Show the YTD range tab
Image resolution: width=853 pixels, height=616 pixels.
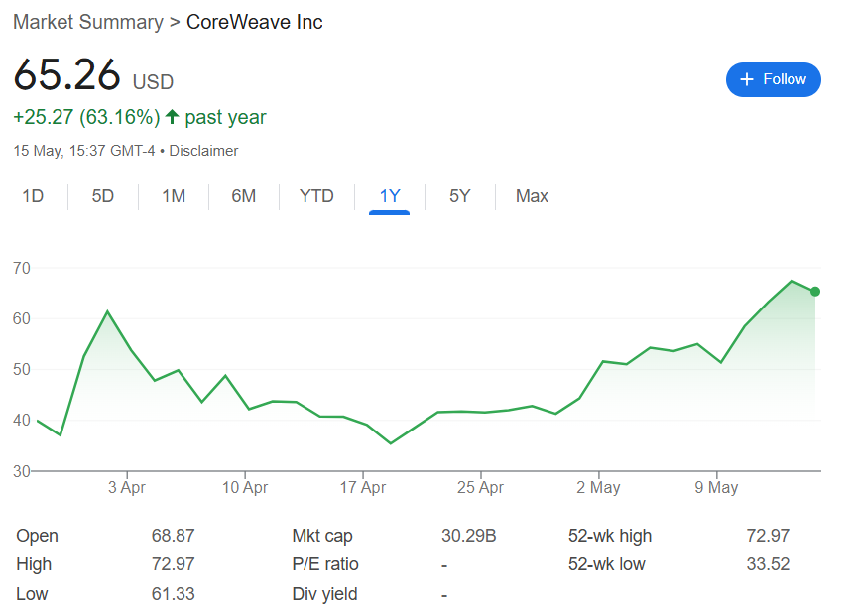click(x=316, y=196)
